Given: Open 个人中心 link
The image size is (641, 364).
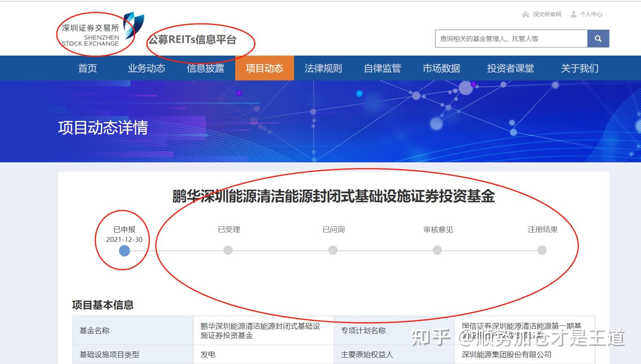Looking at the screenshot, I should [x=591, y=14].
